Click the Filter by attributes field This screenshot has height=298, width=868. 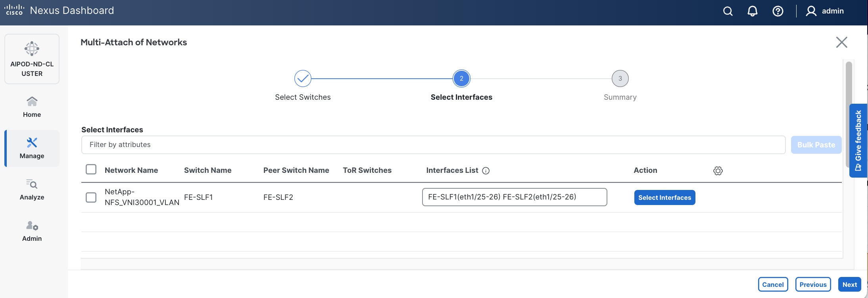(x=433, y=145)
